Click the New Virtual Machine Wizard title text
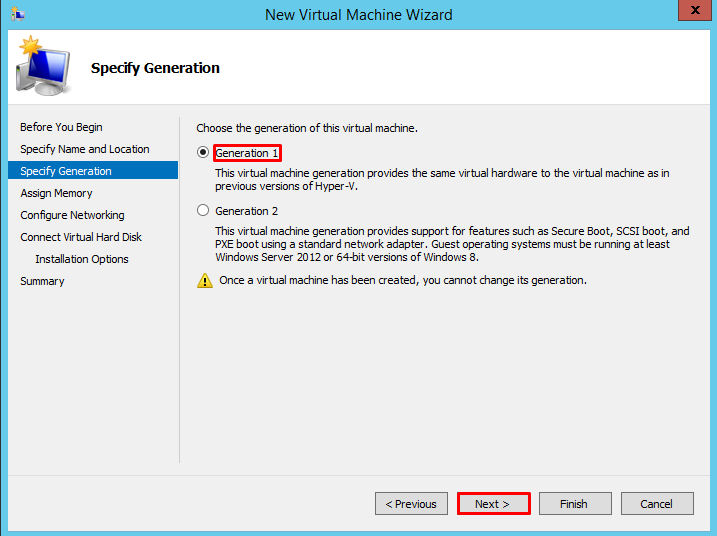Viewport: 717px width, 536px height. click(358, 15)
